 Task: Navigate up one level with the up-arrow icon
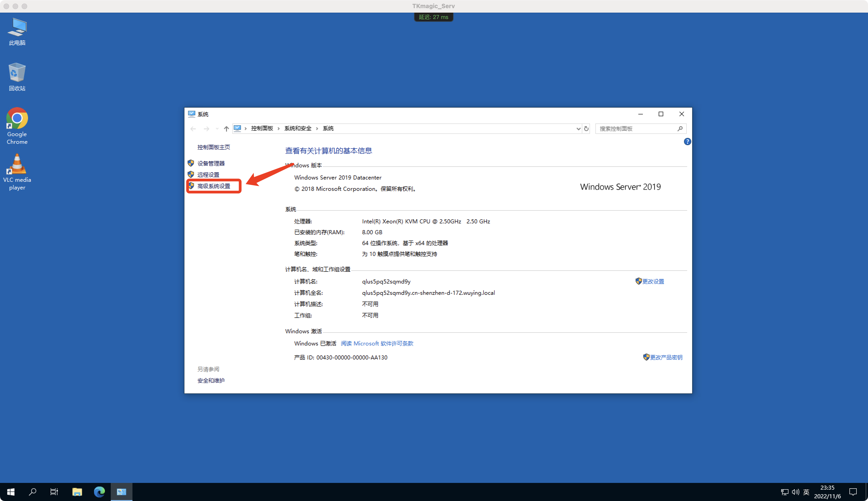tap(226, 128)
